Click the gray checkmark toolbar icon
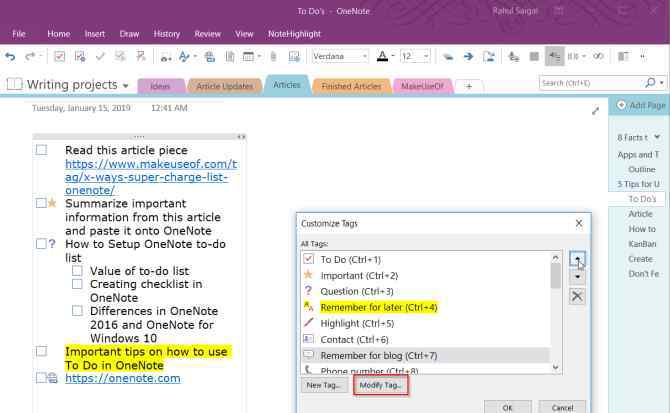670x413 pixels. coord(100,56)
